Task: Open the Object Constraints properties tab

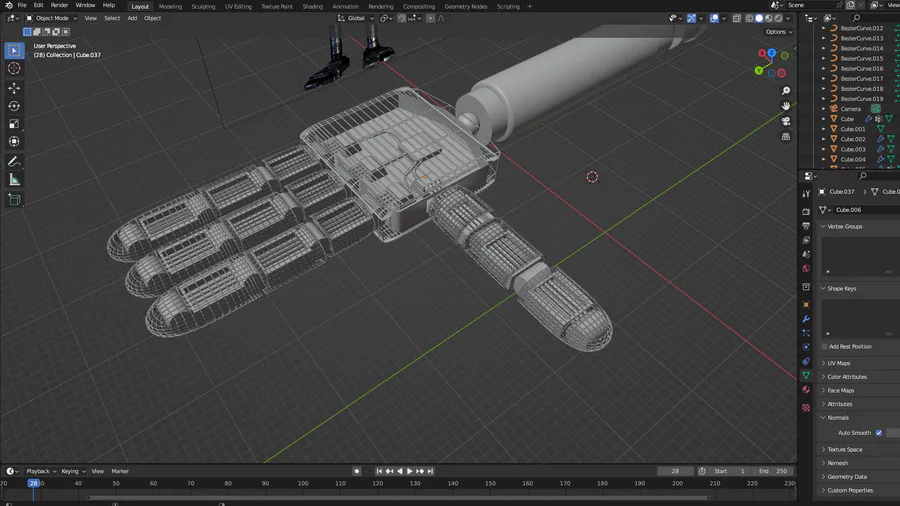Action: tap(806, 361)
